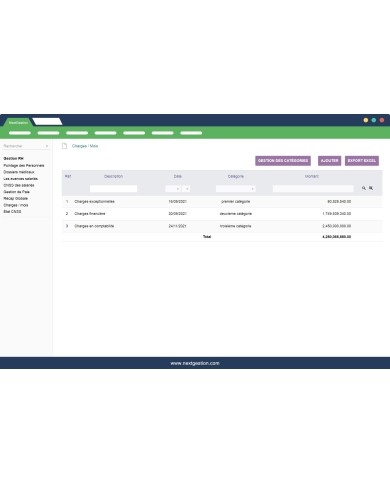Click the teal window control dot
The width and height of the screenshot is (390, 484).
[x=374, y=120]
